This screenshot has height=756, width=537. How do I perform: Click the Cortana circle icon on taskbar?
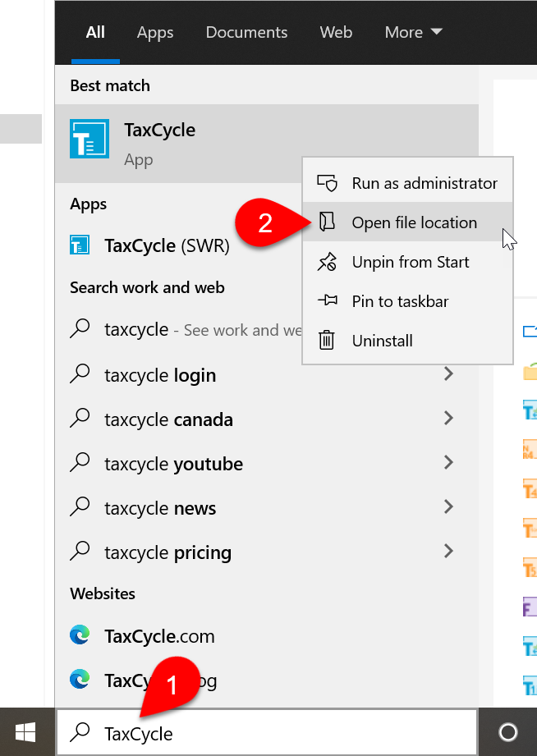click(x=507, y=732)
